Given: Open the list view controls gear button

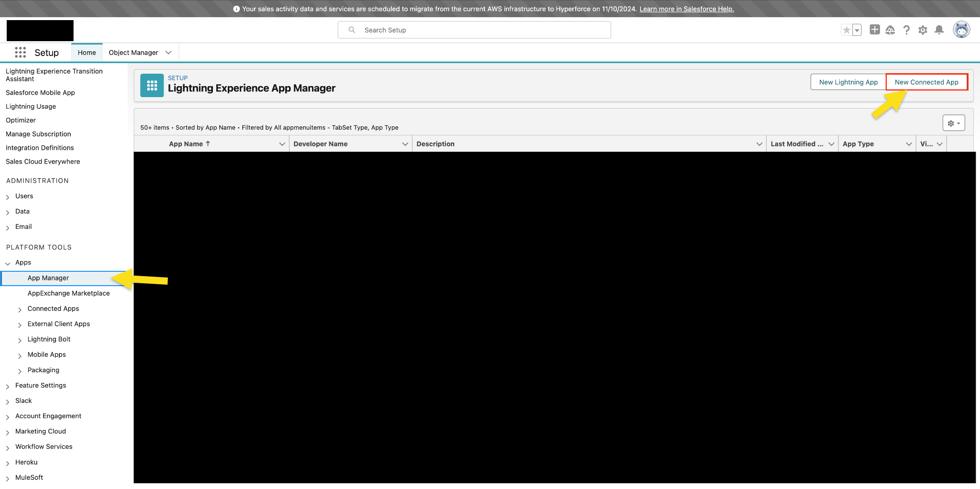Looking at the screenshot, I should click(954, 123).
